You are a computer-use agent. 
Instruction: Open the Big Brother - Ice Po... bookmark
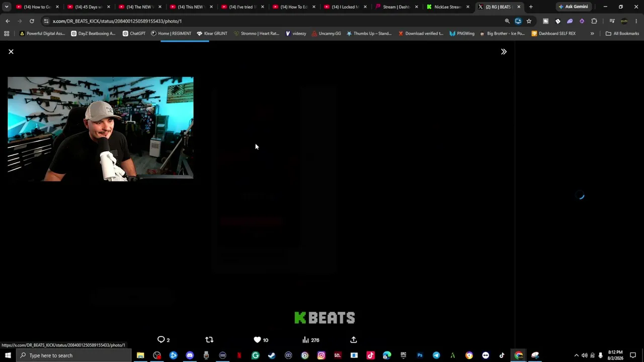click(x=502, y=34)
